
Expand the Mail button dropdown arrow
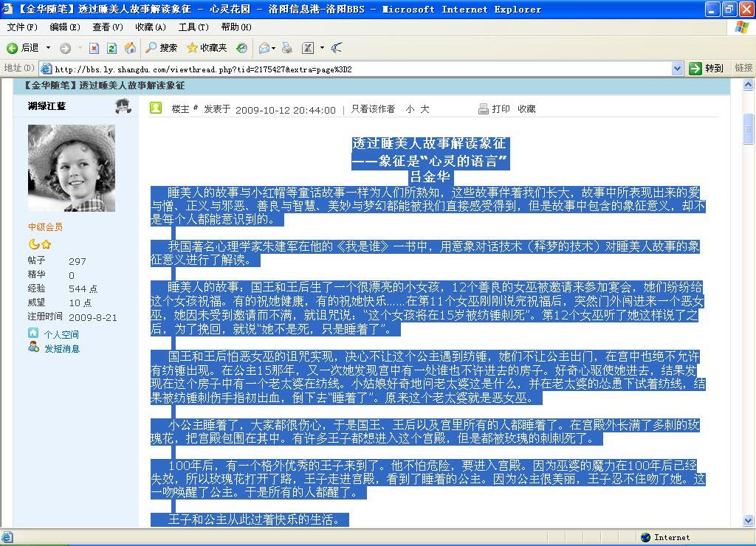click(x=274, y=48)
